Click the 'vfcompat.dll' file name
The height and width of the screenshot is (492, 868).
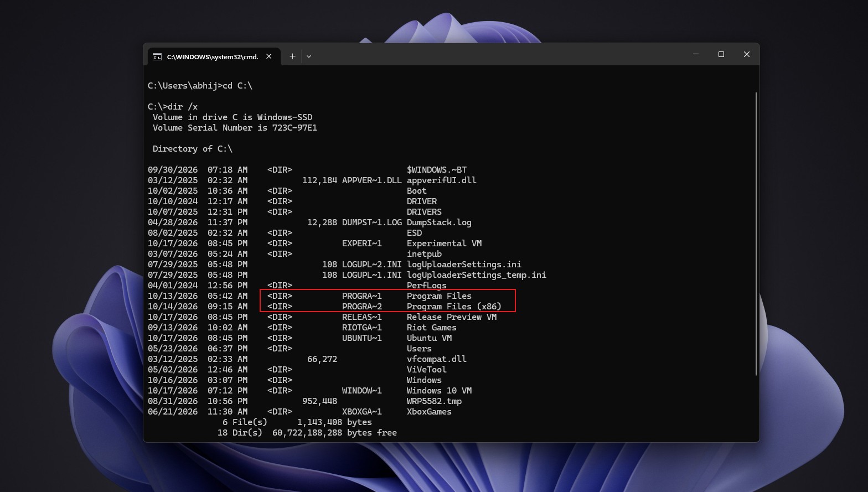[437, 359]
